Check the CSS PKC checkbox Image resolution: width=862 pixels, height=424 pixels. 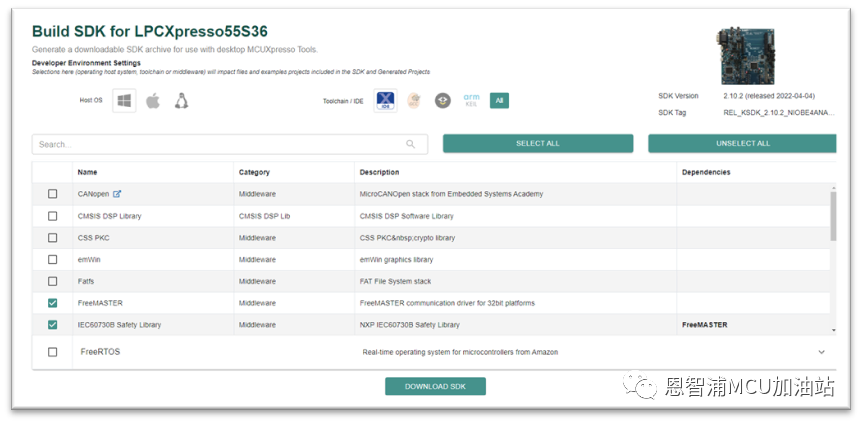click(x=52, y=238)
